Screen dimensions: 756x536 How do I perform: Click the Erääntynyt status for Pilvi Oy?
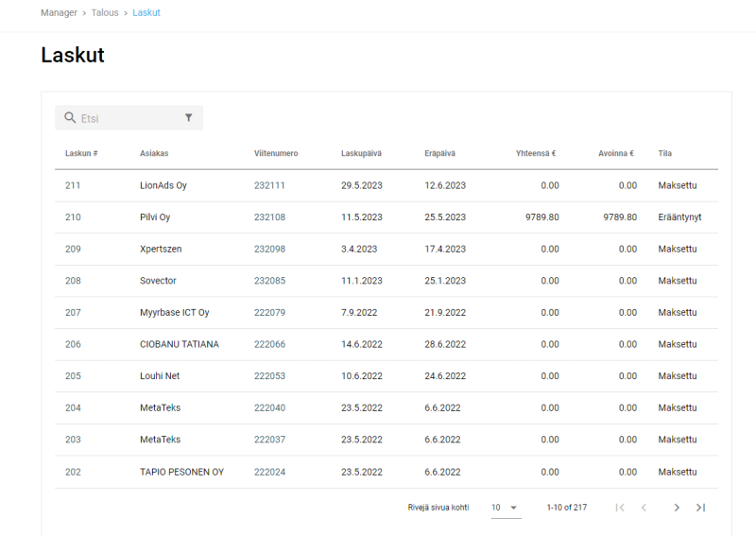coord(679,217)
